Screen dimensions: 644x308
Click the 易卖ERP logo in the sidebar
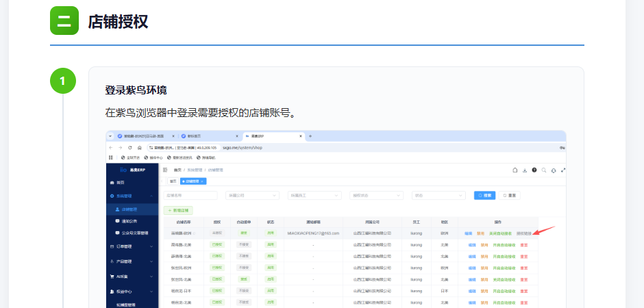pyautogui.click(x=132, y=170)
